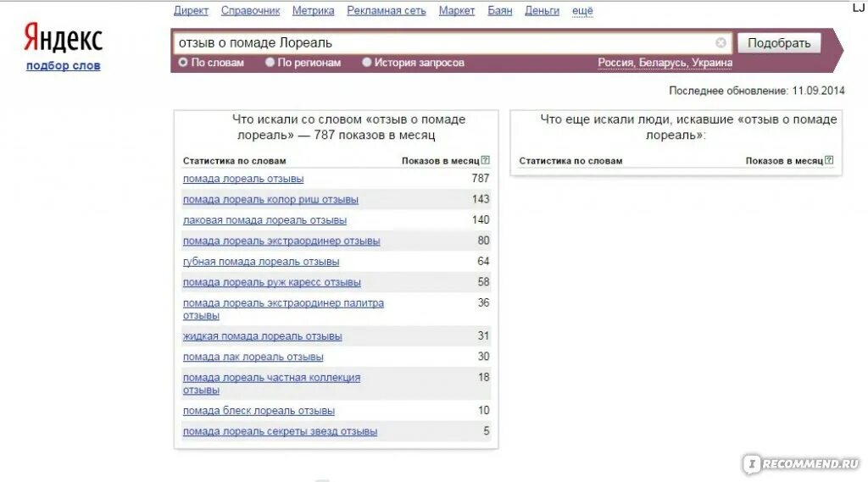The width and height of the screenshot is (868, 482).
Task: Select the По словам radio button
Action: pyautogui.click(x=183, y=63)
